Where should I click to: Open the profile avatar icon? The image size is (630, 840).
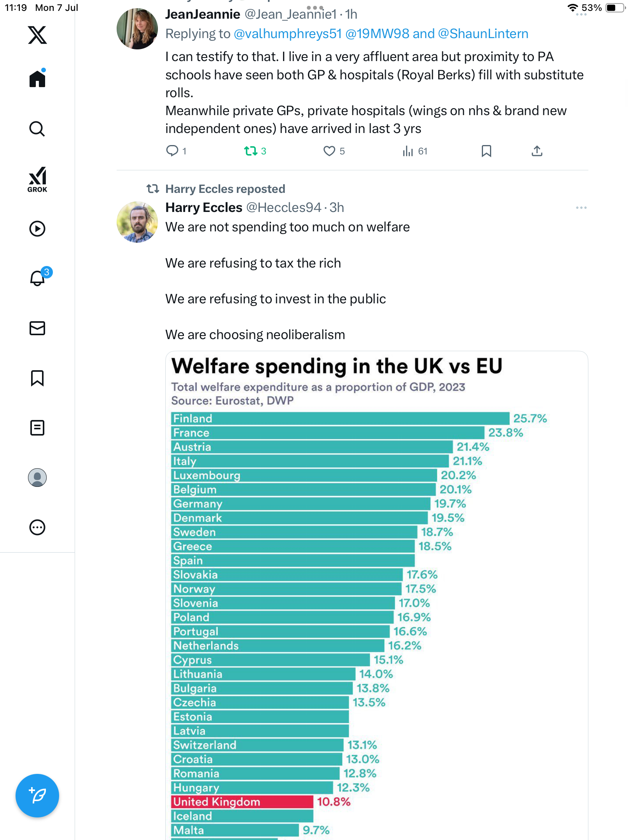(37, 478)
